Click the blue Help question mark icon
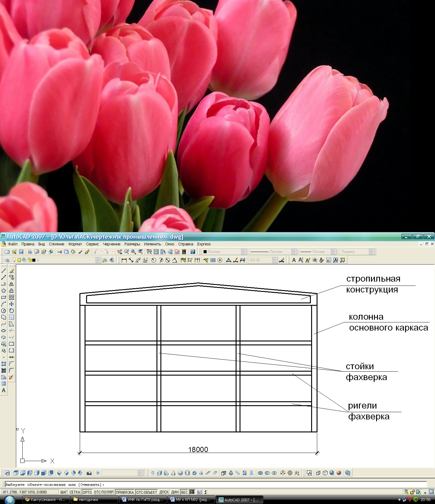Screen dimensions: 435x504 [x=193, y=252]
